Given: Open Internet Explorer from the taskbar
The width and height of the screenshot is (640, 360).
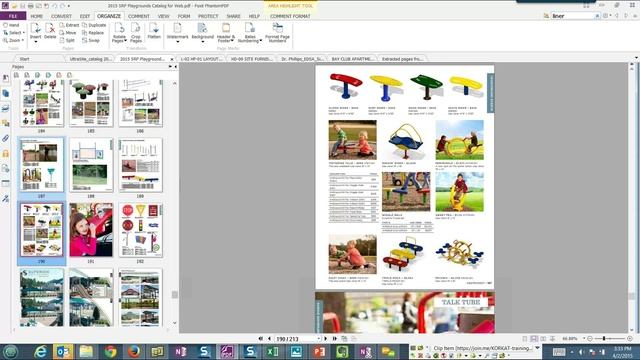Looking at the screenshot, I should click(x=40, y=351).
